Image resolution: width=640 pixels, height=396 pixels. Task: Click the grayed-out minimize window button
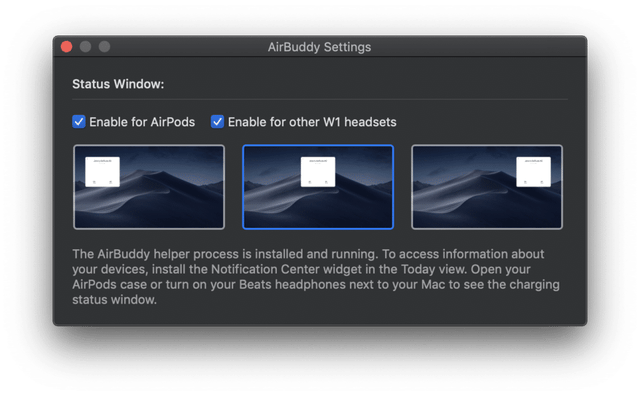[x=85, y=47]
